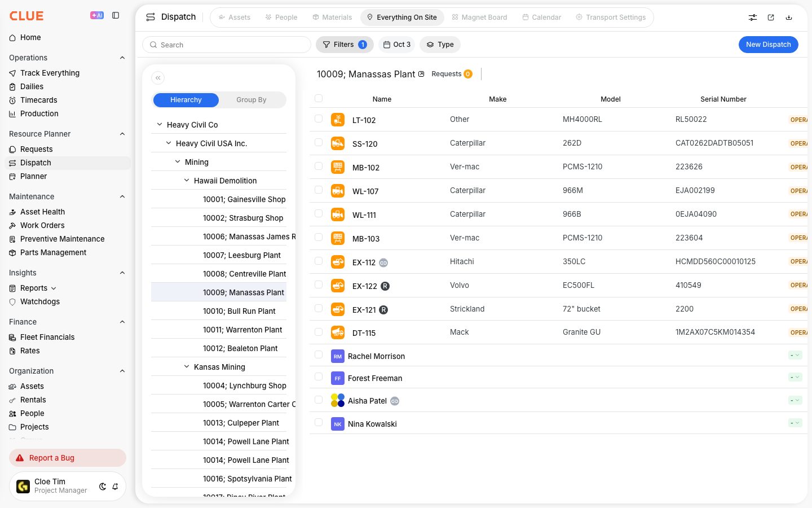Click the link badge beside EX-112
The image size is (812, 508).
(x=383, y=262)
